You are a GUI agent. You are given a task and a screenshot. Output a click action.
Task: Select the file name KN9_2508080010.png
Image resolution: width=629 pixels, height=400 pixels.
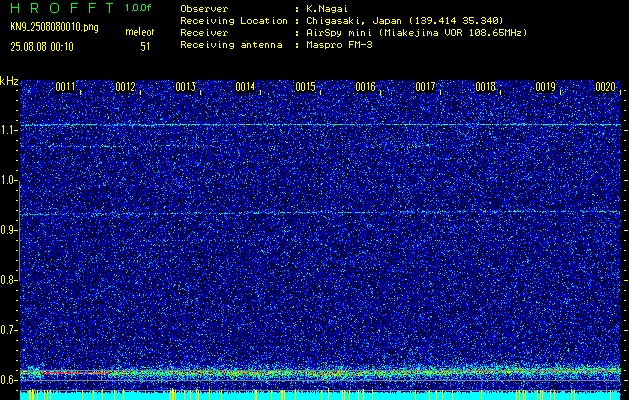click(54, 27)
